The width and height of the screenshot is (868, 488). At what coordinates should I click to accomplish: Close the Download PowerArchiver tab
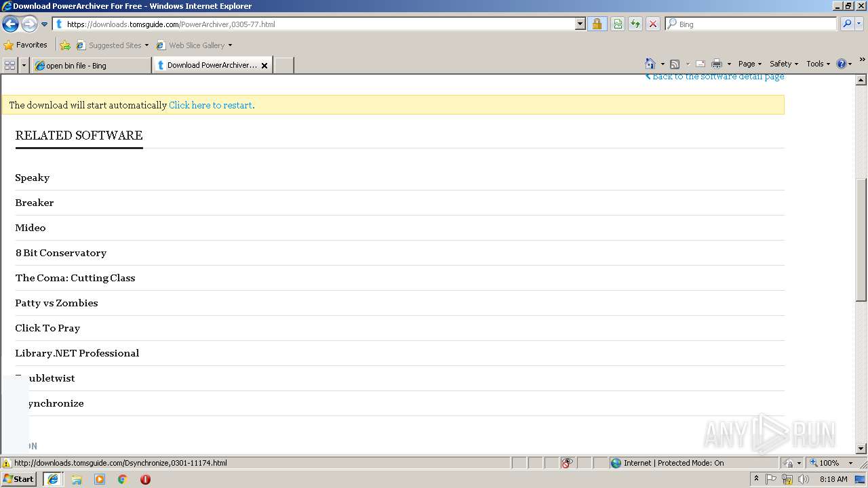tap(264, 66)
